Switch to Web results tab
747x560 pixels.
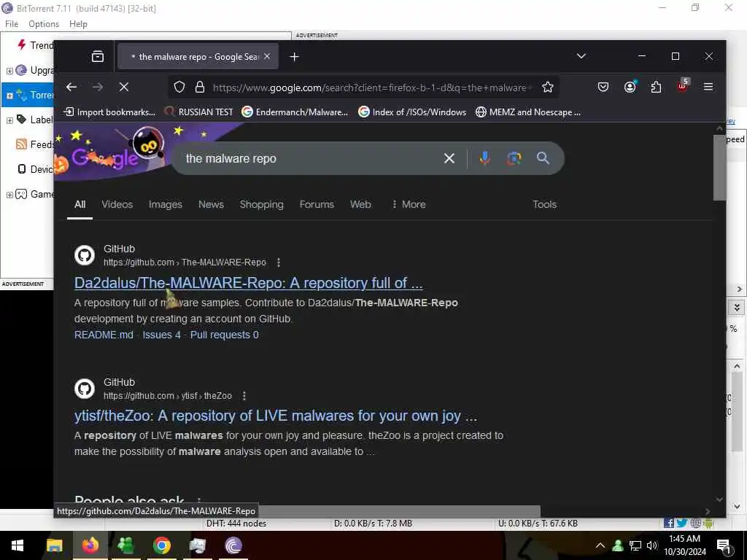point(360,204)
